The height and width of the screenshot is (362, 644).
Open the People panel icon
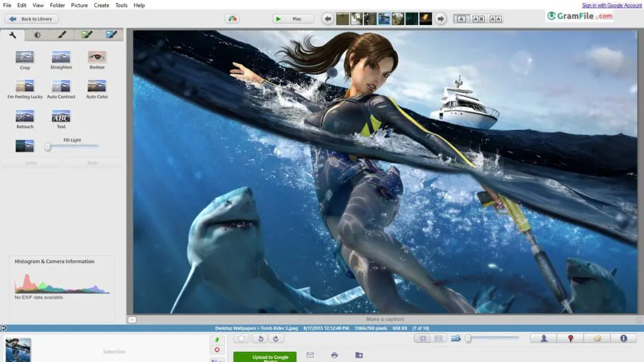(544, 338)
